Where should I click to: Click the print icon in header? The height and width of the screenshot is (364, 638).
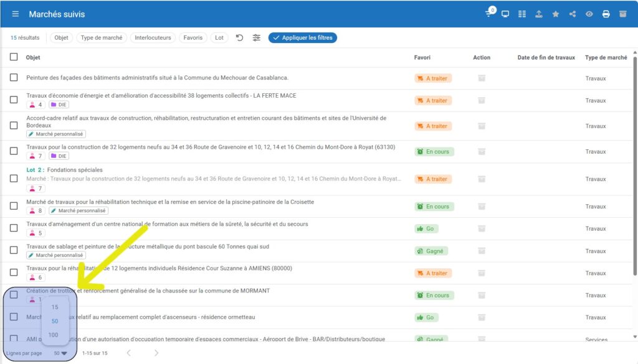tap(606, 14)
